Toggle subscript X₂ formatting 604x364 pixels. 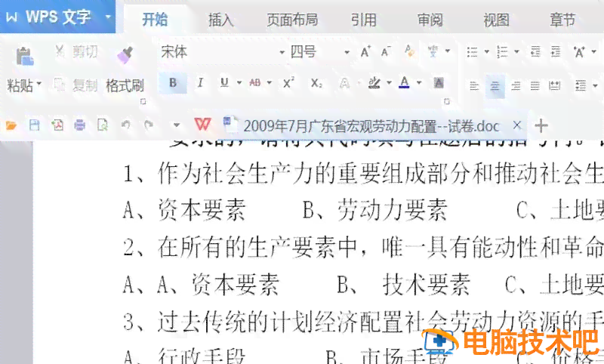(x=316, y=83)
